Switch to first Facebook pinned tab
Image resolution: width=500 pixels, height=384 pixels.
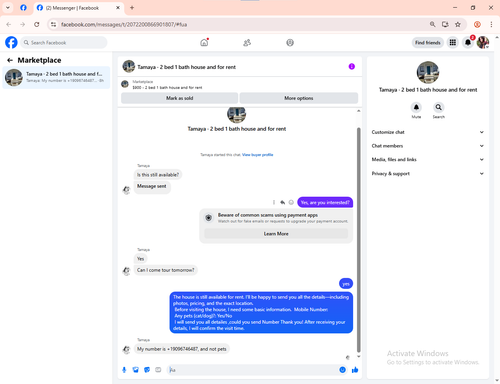tap(23, 8)
